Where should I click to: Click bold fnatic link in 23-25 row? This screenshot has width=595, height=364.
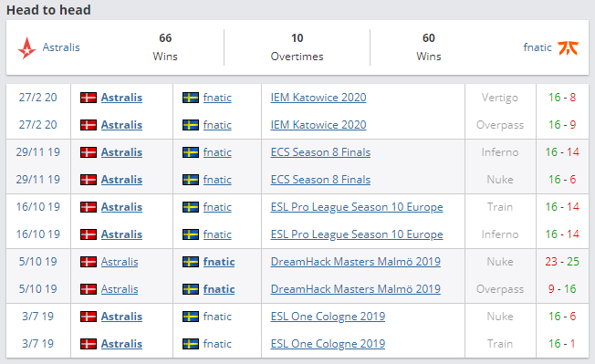tap(219, 262)
